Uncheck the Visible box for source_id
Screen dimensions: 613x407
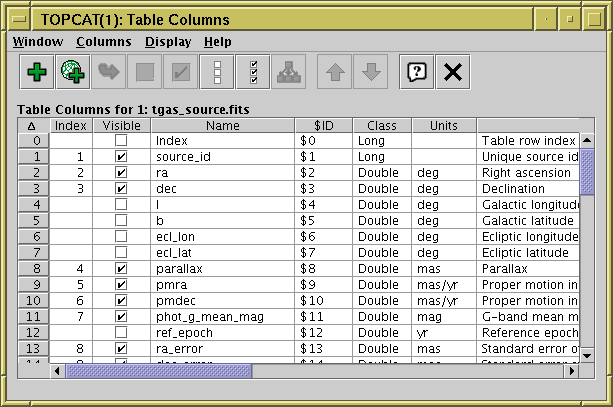[x=121, y=157]
